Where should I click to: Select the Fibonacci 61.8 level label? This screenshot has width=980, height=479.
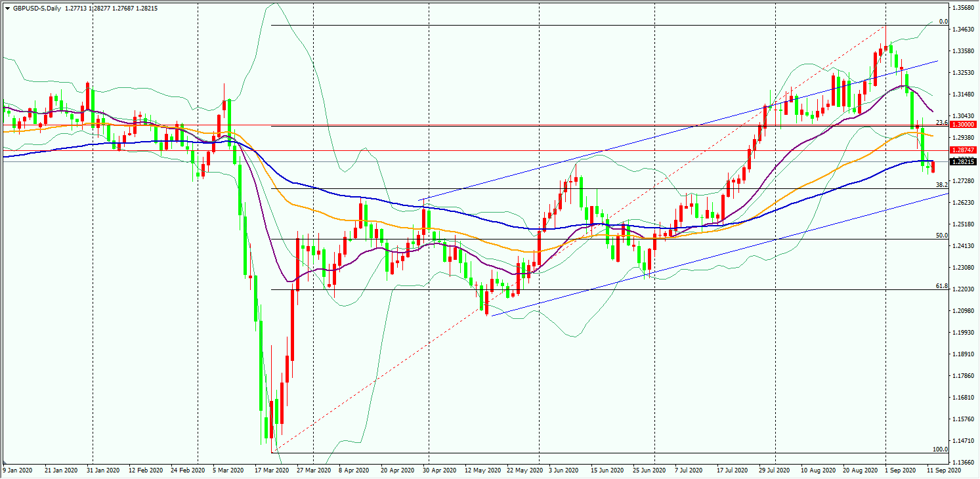(942, 286)
